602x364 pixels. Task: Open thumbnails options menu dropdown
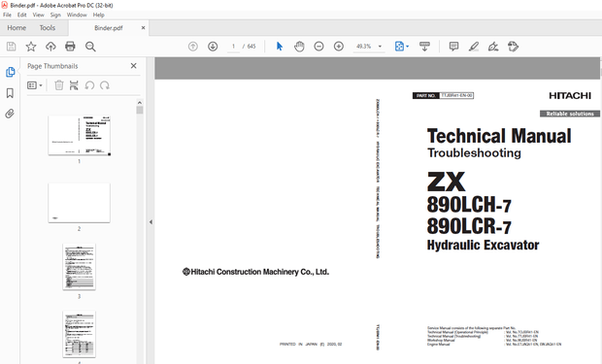[35, 85]
